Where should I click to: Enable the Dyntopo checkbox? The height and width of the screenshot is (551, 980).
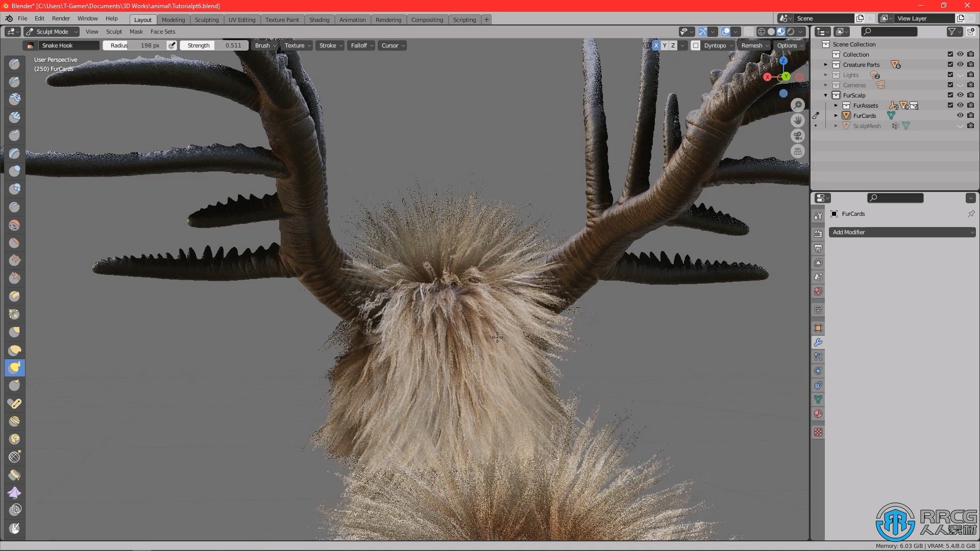coord(695,45)
